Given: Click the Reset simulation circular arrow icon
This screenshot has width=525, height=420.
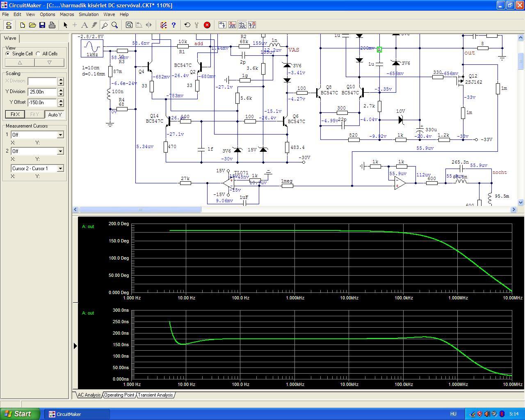Looking at the screenshot, I should tap(187, 25).
